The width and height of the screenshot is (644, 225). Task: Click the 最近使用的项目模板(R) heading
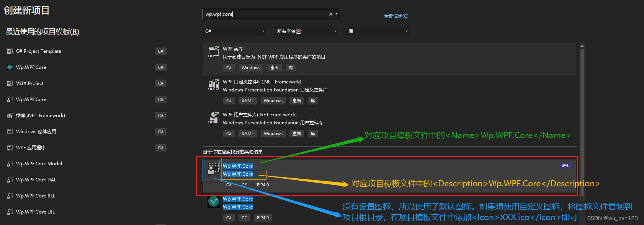tap(42, 32)
